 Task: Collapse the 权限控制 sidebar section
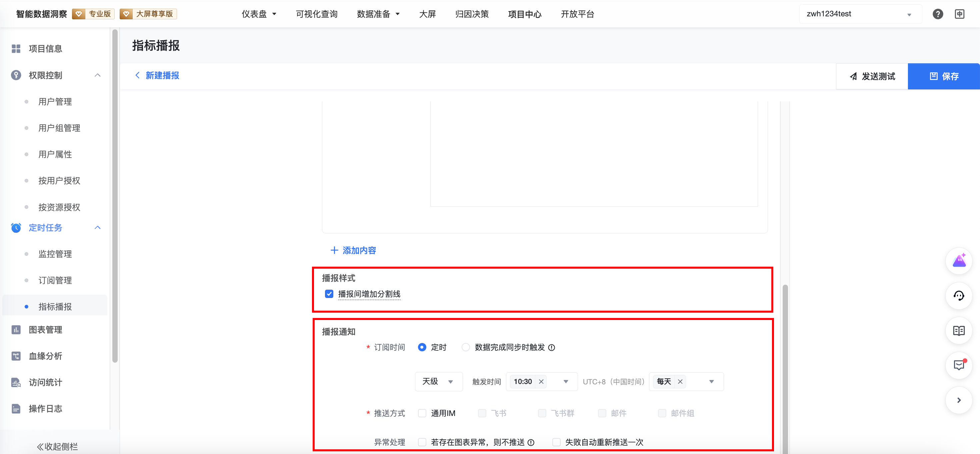click(x=97, y=75)
